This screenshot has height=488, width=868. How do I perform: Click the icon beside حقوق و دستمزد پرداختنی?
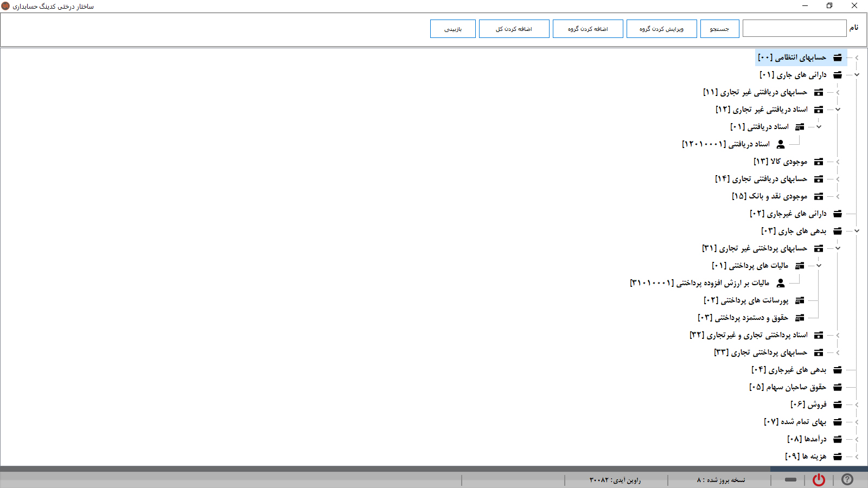[800, 318]
